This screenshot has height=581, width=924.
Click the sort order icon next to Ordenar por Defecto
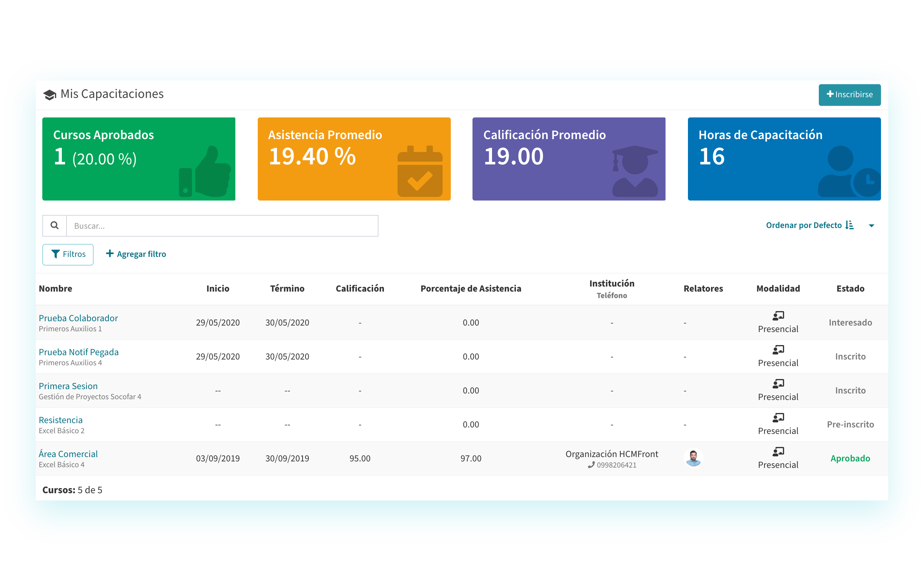click(850, 225)
